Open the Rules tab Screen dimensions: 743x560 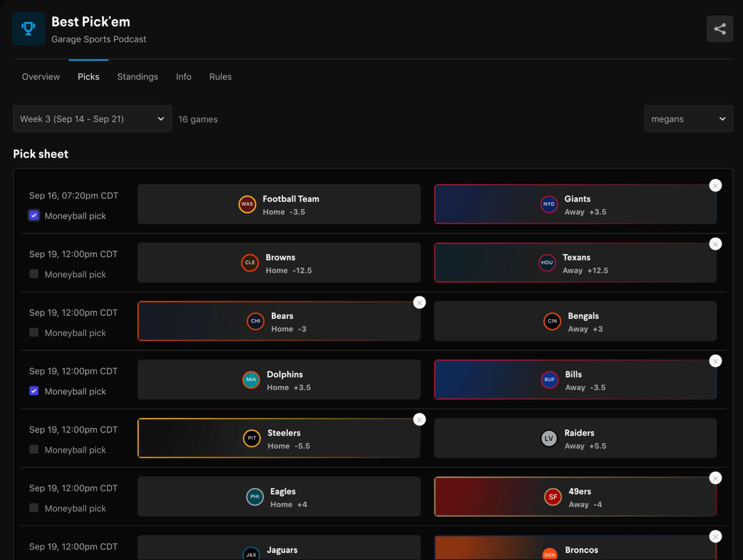click(220, 77)
